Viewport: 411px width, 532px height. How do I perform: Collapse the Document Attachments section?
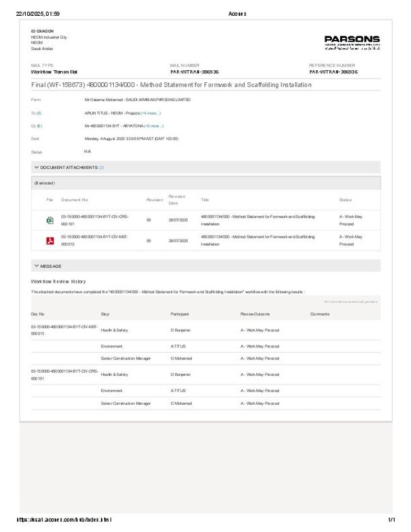[x=37, y=168]
